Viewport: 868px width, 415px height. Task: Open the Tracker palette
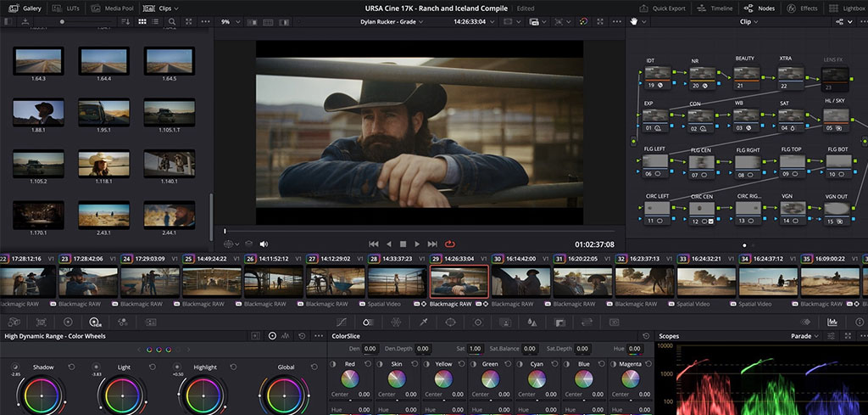(478, 322)
